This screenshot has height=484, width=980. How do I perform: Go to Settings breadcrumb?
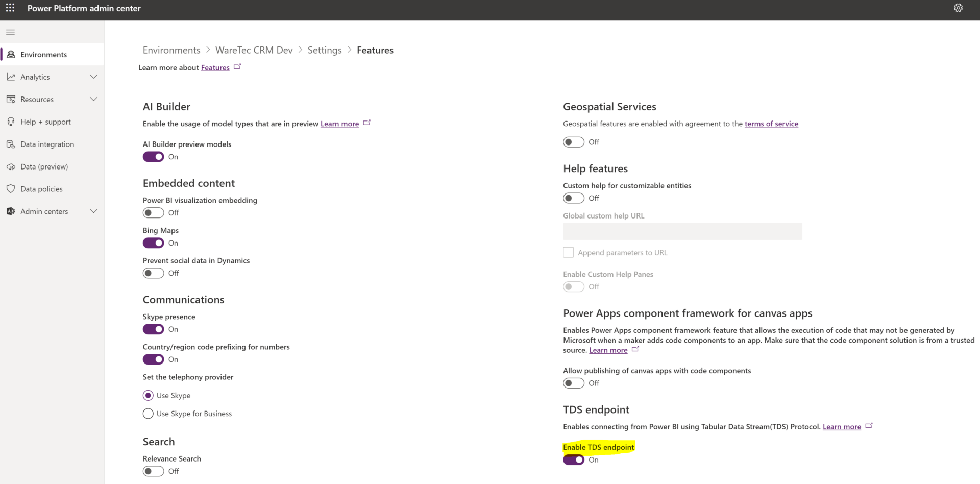point(325,50)
